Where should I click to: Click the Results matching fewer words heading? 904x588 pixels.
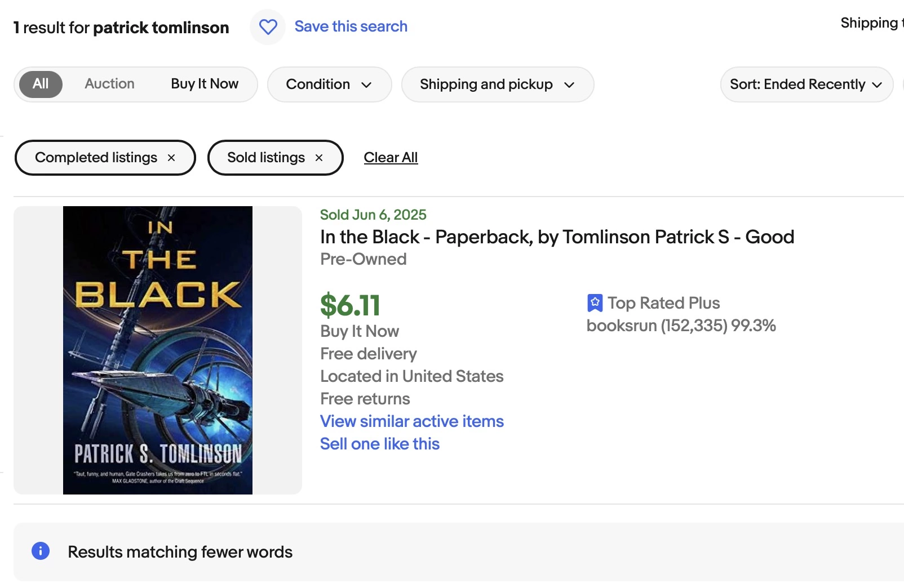[180, 552]
